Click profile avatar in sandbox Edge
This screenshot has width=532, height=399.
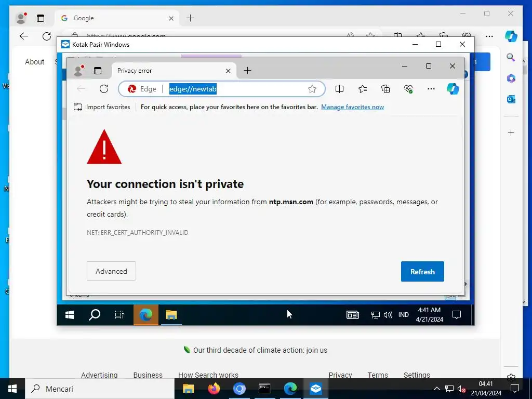(x=79, y=70)
